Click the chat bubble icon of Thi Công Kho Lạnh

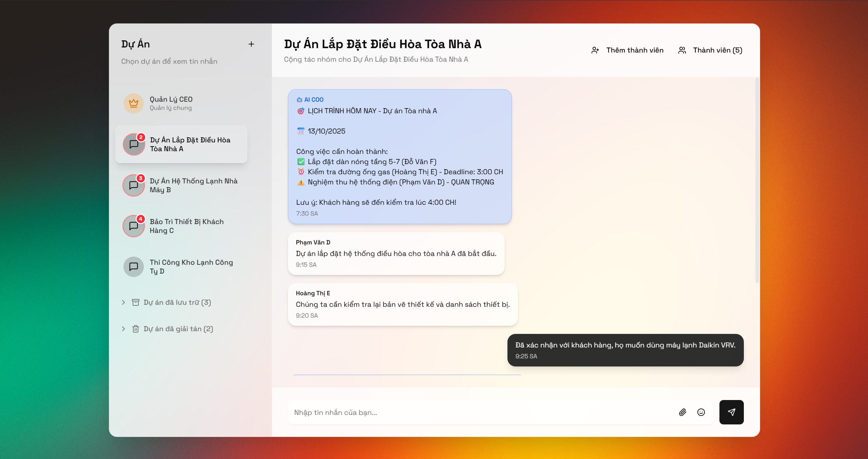tap(133, 266)
